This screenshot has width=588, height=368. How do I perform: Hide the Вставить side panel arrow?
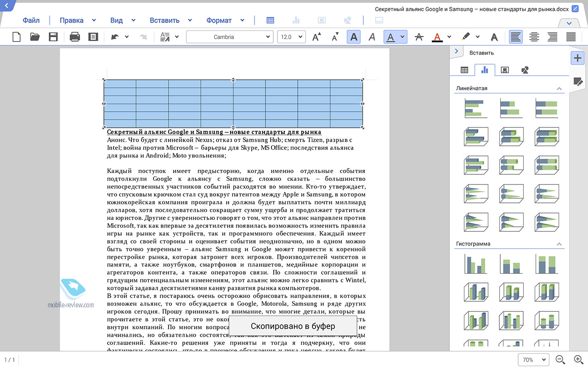pos(456,52)
